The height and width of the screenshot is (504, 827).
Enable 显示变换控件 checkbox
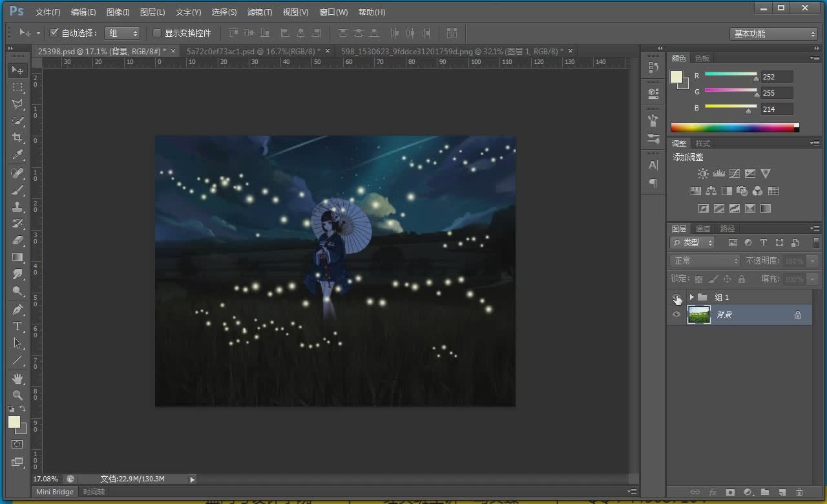coord(156,33)
